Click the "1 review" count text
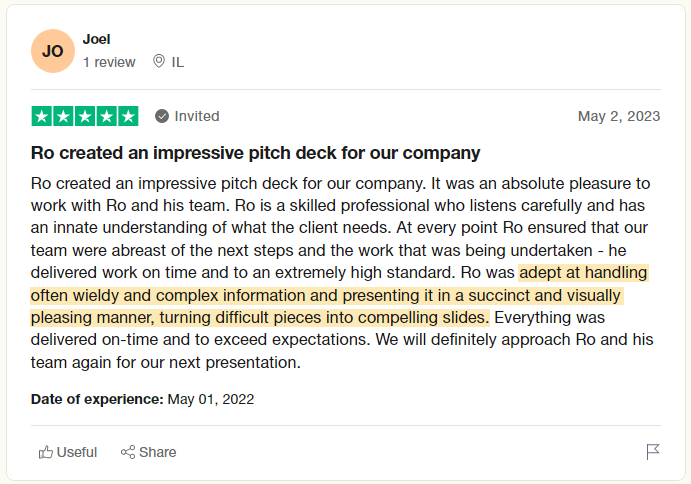 pyautogui.click(x=109, y=62)
